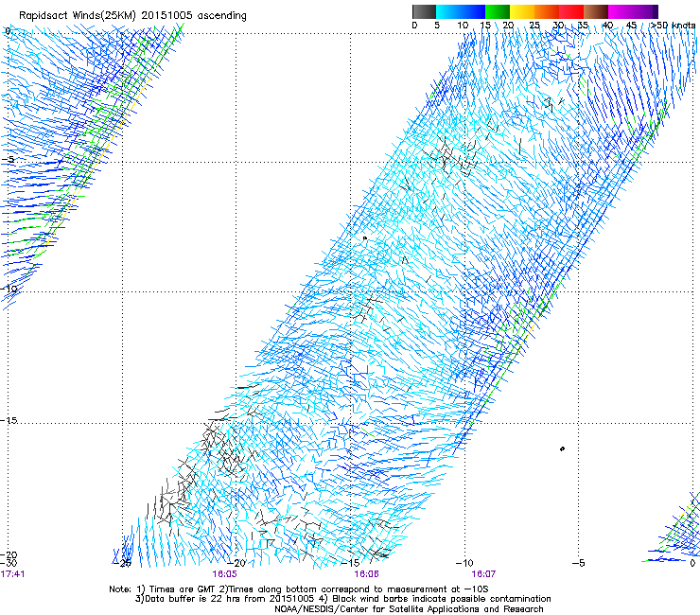Click the '30' legend value under the color bar
The height and width of the screenshot is (615, 700).
tap(558, 26)
